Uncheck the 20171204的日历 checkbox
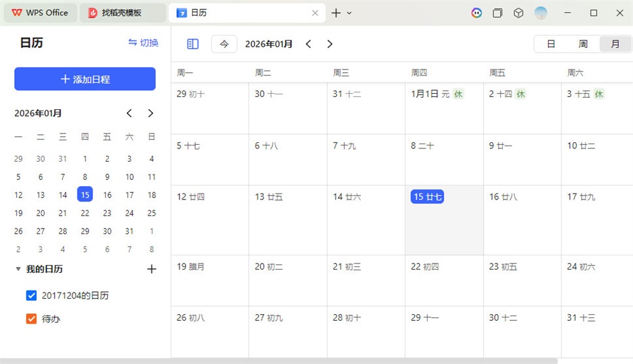 (31, 295)
